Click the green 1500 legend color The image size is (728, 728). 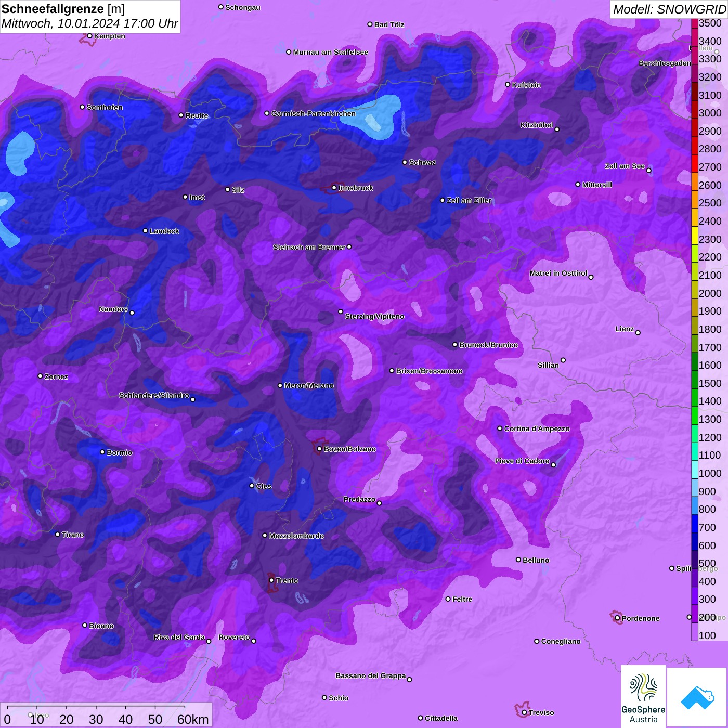(x=695, y=380)
